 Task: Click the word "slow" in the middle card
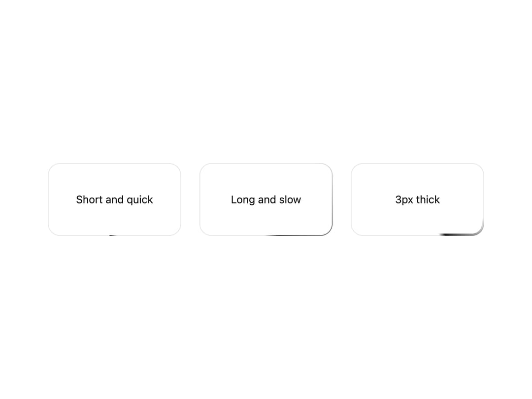pos(290,199)
